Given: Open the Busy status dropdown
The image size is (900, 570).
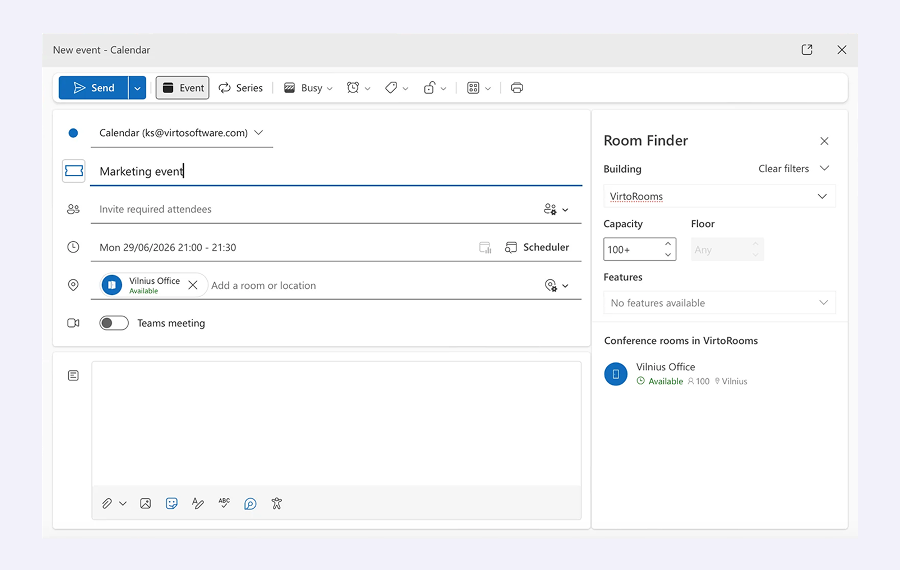Looking at the screenshot, I should pos(308,88).
